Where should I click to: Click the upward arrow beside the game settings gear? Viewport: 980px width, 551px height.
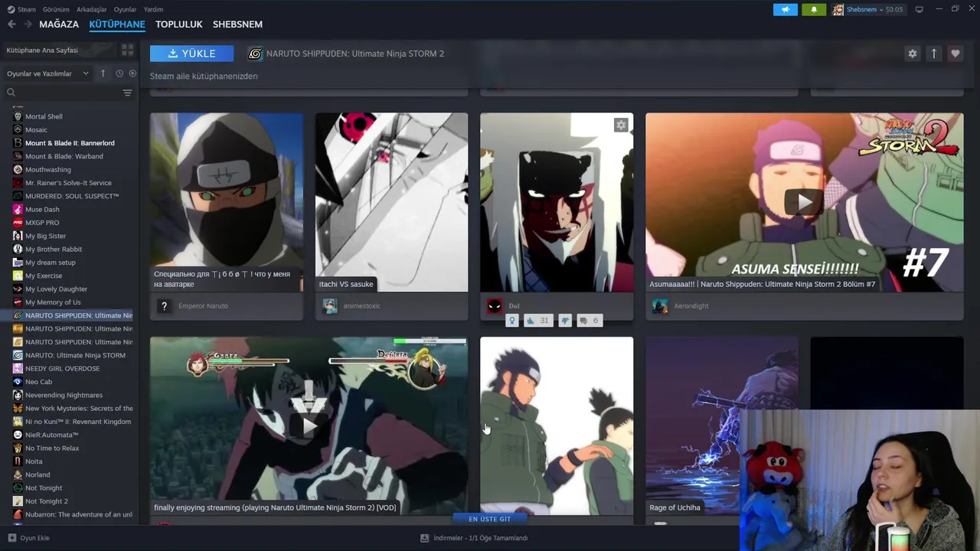[x=933, y=54]
